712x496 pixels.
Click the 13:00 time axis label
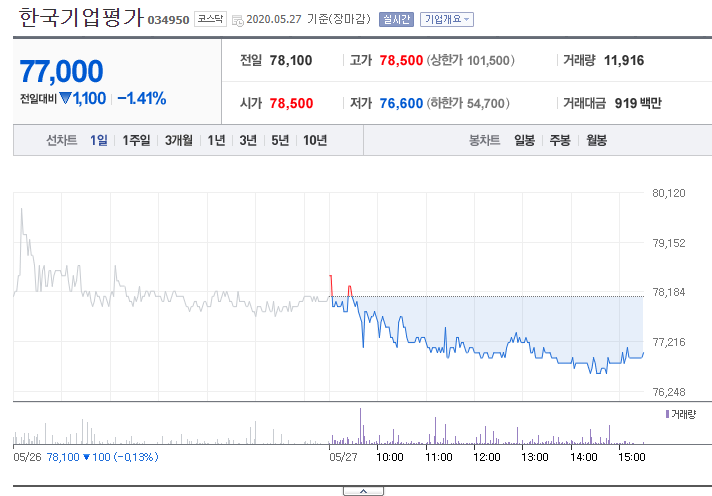click(x=535, y=457)
